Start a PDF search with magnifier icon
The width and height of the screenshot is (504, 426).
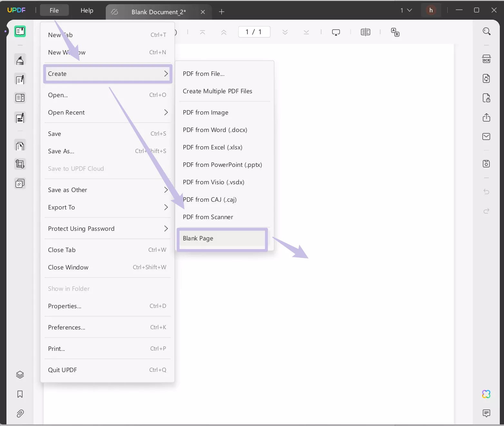coord(486,31)
